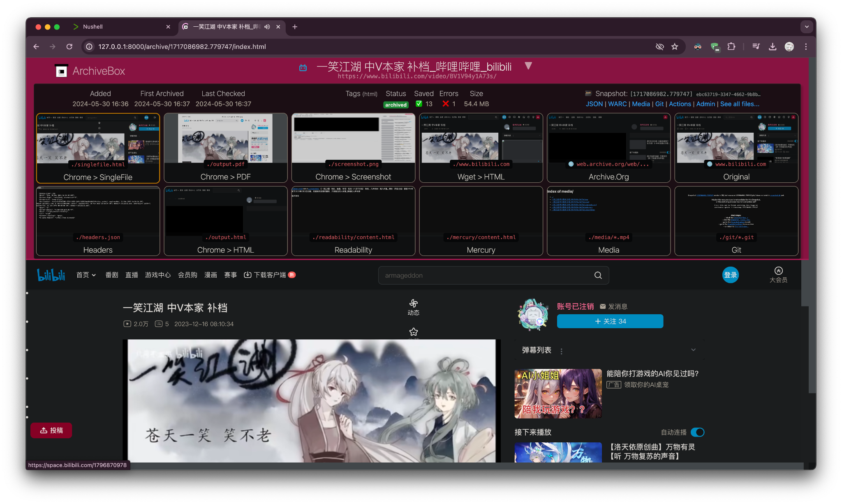Click the 大会员 icon at top right
The height and width of the screenshot is (504, 842).
pyautogui.click(x=778, y=271)
